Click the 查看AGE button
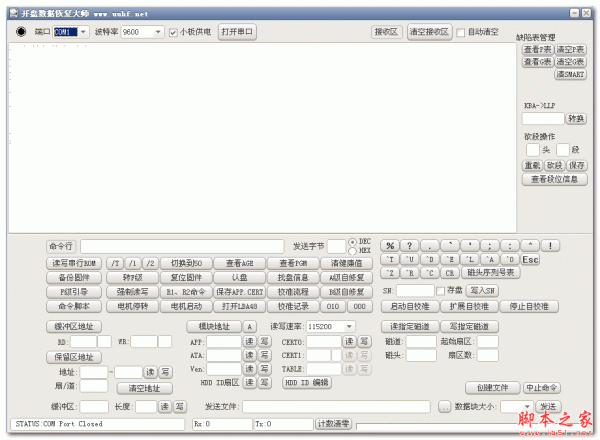The image size is (600, 440). click(240, 263)
